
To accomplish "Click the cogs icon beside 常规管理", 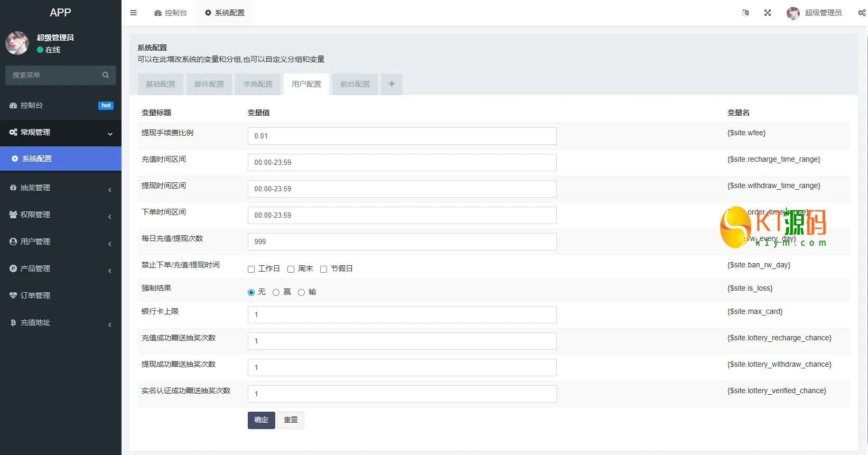I will [x=13, y=132].
